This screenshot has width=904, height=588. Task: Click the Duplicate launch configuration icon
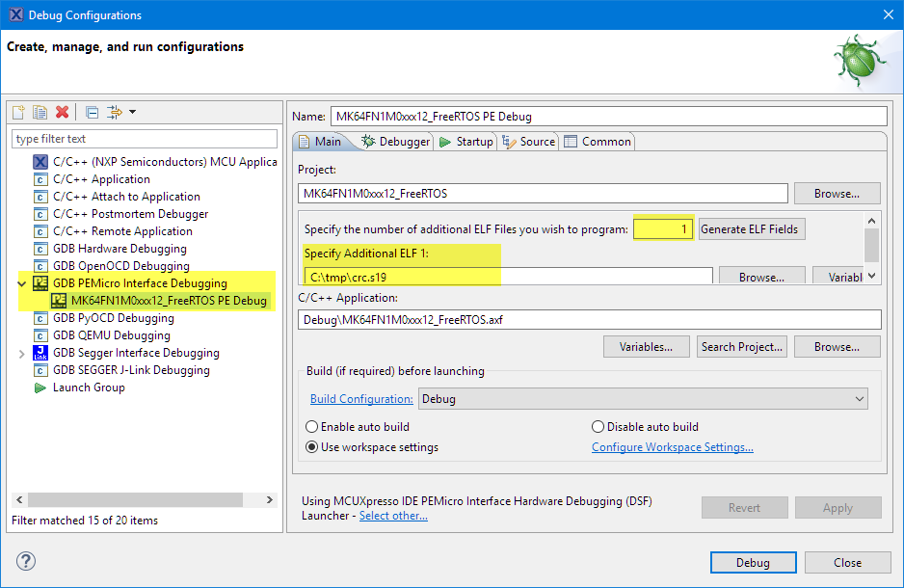click(x=40, y=112)
